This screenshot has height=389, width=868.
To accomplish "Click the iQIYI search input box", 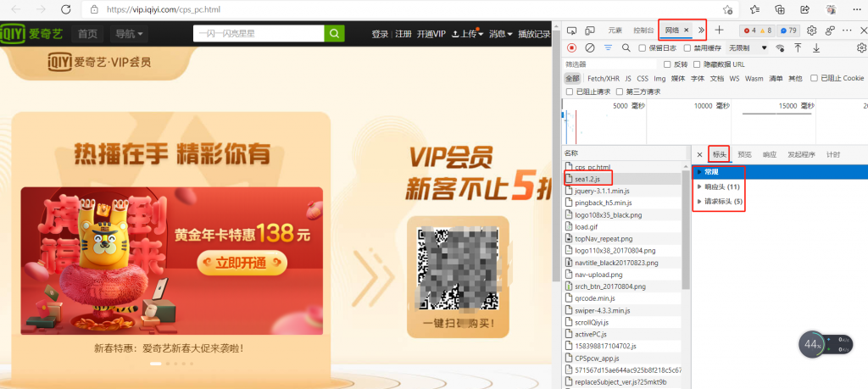I will point(259,34).
